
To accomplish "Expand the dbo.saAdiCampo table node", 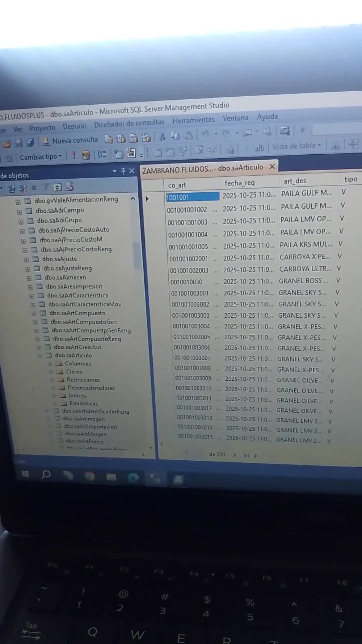I will tap(19, 212).
